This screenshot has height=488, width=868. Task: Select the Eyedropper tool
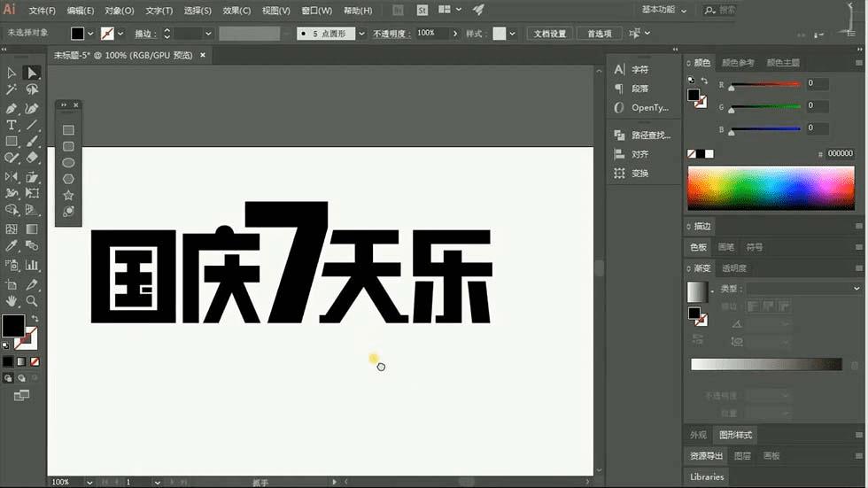[x=11, y=245]
